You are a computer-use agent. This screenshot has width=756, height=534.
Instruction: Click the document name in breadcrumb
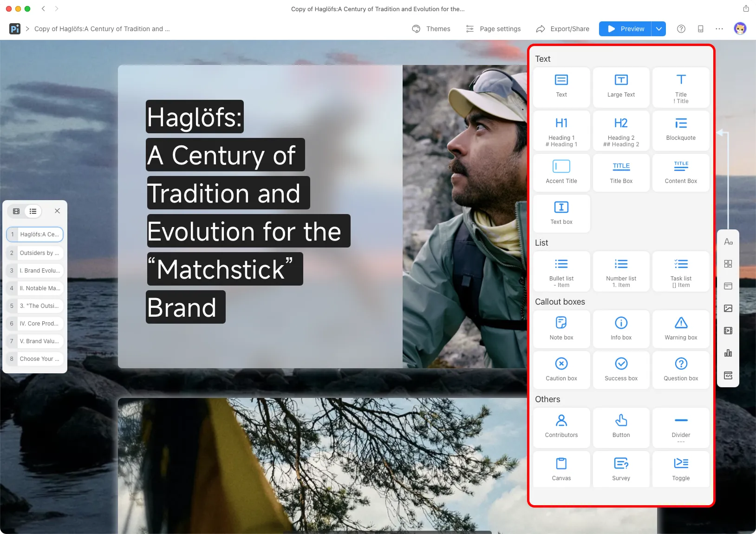tap(102, 29)
